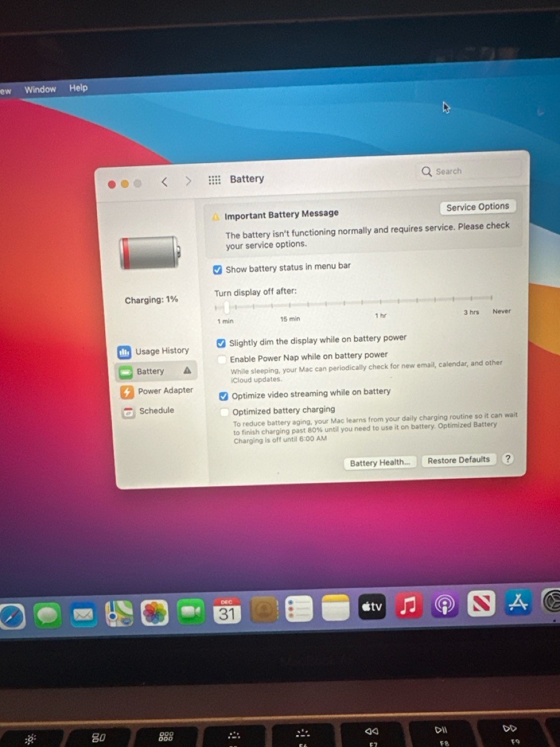The height and width of the screenshot is (747, 560).
Task: Open Music from the Dock
Action: coord(408,605)
